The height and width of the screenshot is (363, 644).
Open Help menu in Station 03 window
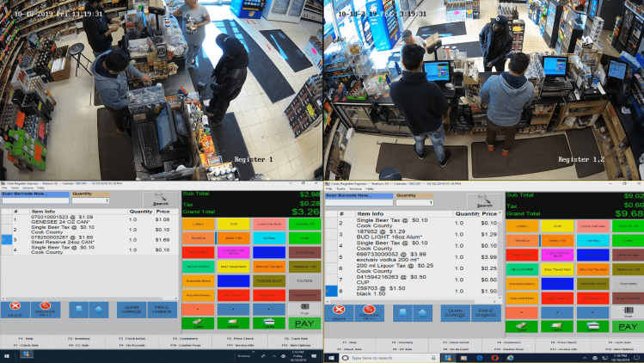370,188
